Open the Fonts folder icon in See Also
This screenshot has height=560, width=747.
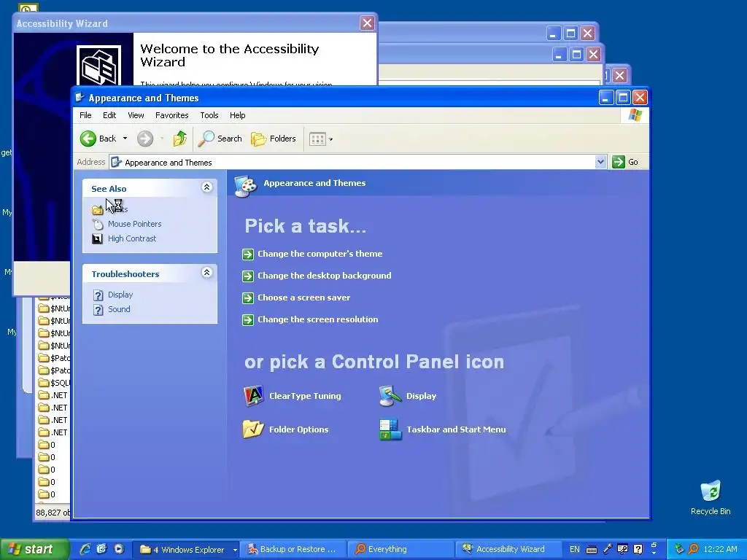tap(97, 209)
